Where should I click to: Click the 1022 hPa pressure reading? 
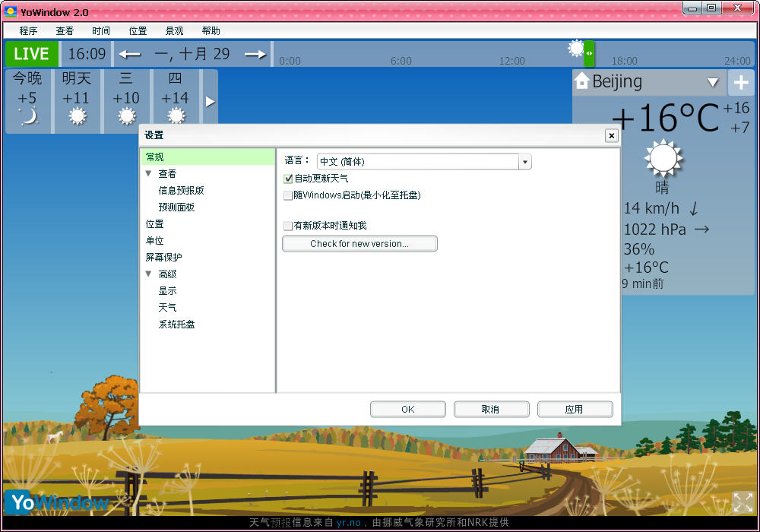[655, 230]
